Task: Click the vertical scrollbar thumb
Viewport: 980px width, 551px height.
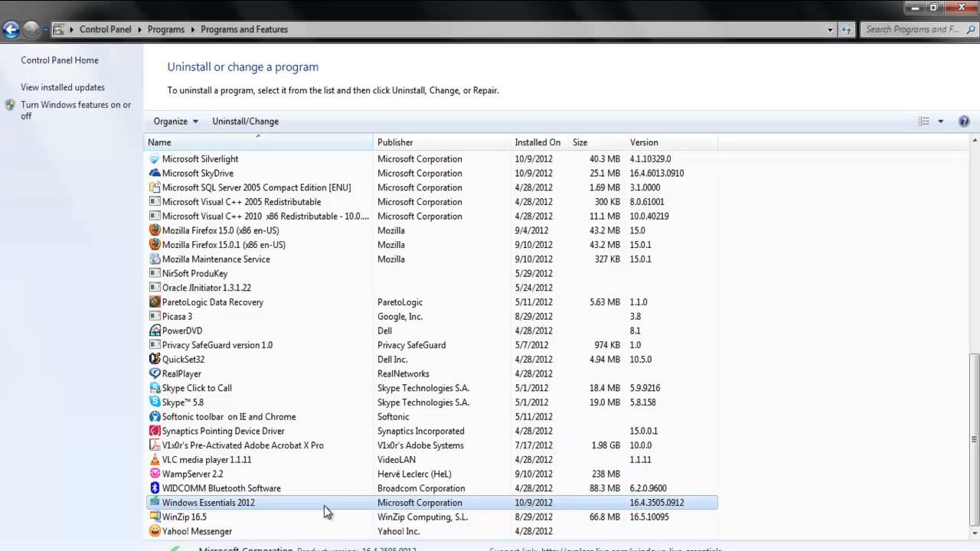Action: coord(974,441)
